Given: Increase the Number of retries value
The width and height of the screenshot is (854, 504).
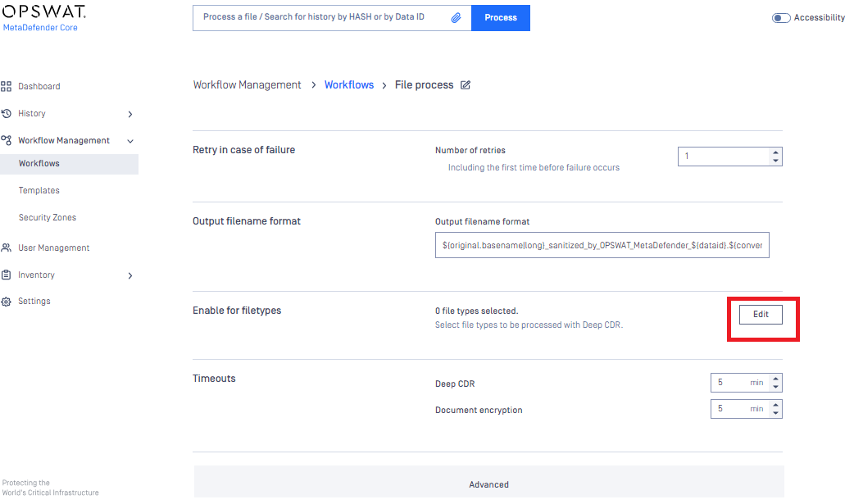Looking at the screenshot, I should click(776, 152).
